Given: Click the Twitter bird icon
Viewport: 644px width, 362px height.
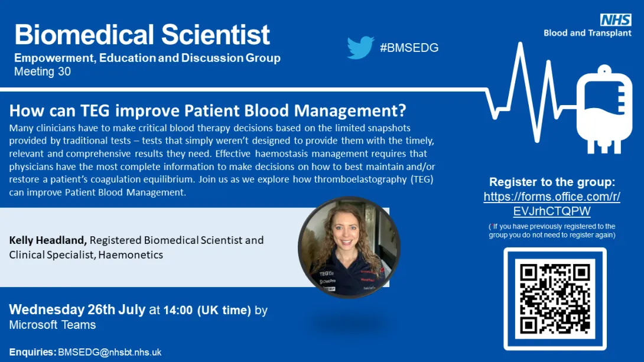Looking at the screenshot, I should (x=360, y=48).
